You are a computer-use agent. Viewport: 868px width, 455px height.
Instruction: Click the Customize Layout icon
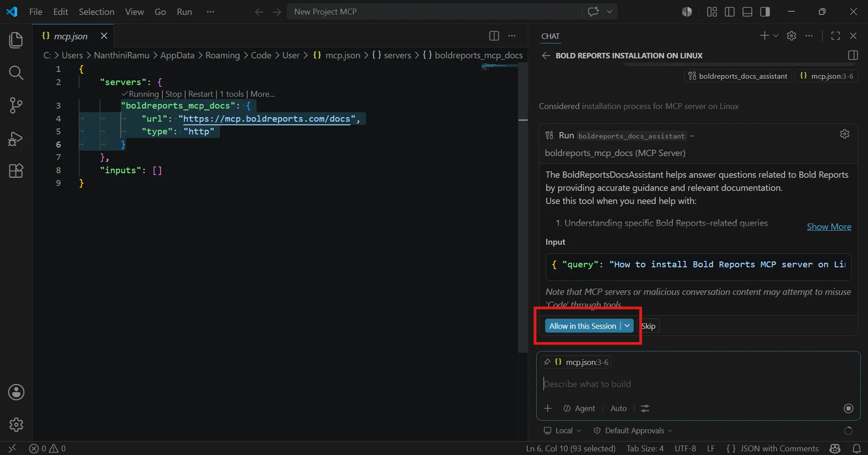tap(712, 12)
